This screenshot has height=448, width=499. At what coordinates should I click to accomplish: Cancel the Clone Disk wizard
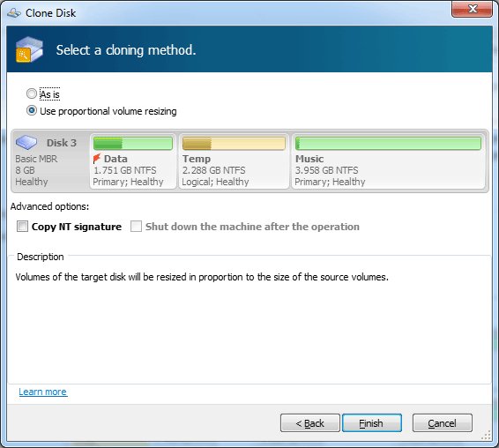[x=442, y=423]
